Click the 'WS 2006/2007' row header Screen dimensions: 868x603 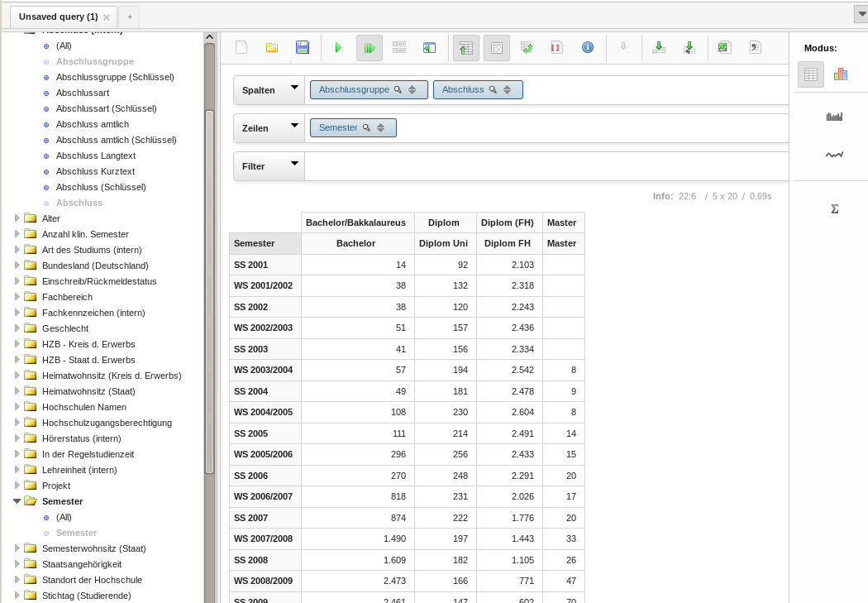(x=265, y=496)
